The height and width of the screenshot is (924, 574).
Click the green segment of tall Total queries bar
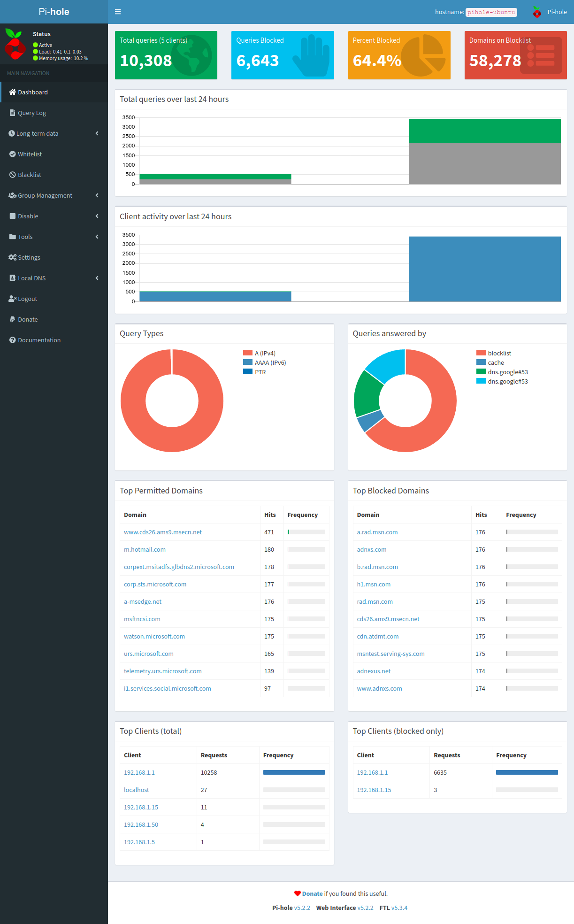coord(485,131)
